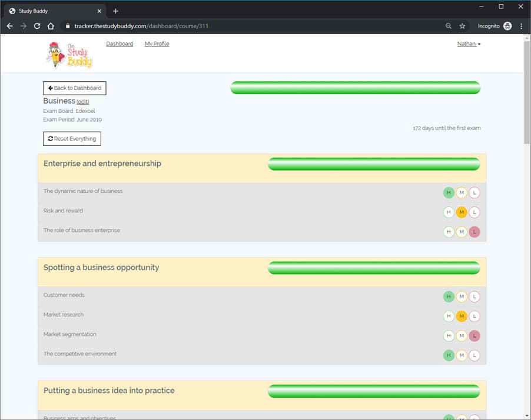
Task: Go to browser home page icon
Action: 51,26
